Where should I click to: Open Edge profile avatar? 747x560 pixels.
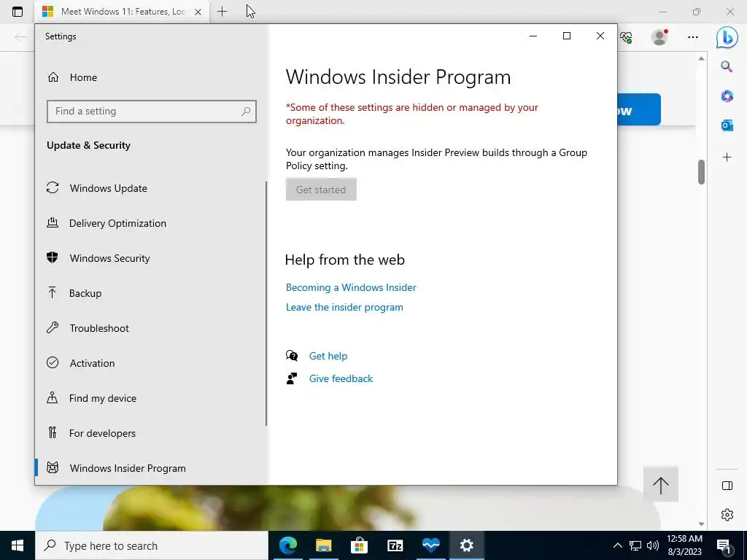pyautogui.click(x=659, y=36)
